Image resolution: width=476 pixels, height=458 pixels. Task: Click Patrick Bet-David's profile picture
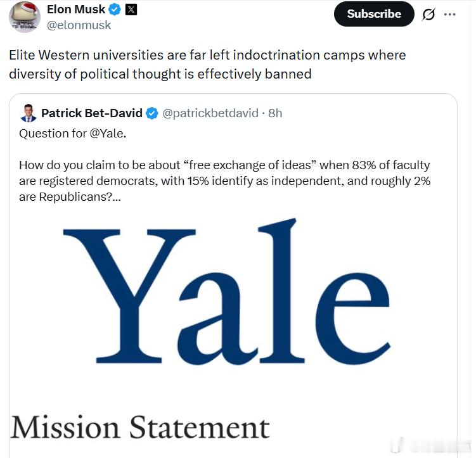(x=27, y=113)
